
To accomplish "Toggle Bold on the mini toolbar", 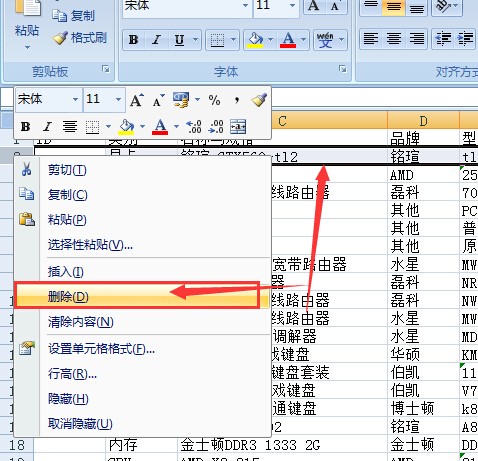I will 25,127.
